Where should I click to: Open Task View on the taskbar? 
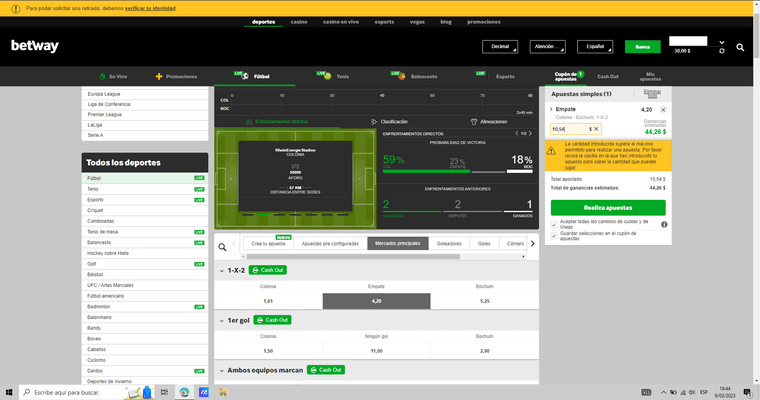coord(164,392)
